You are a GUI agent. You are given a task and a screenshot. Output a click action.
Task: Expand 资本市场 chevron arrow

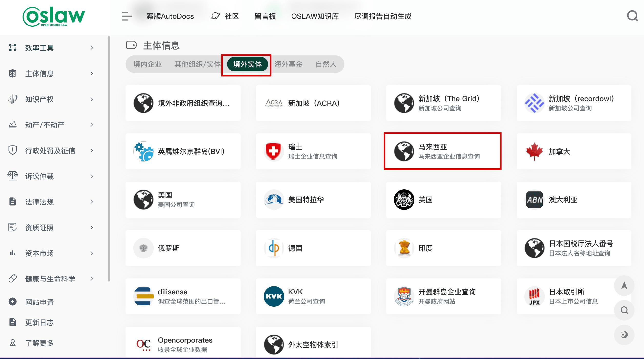[91, 253]
